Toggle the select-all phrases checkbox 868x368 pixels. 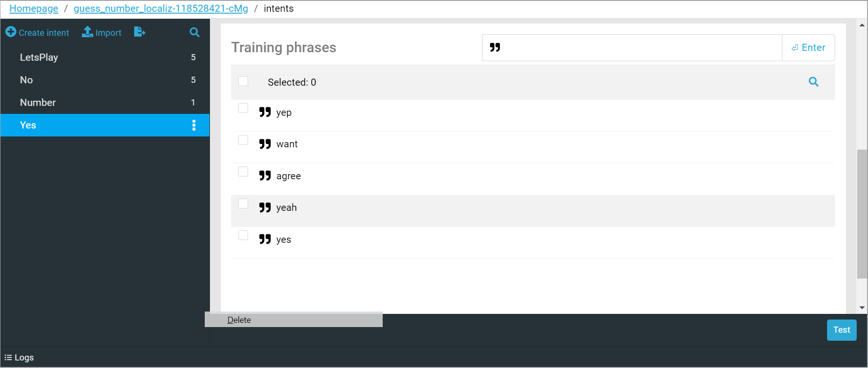coord(243,81)
